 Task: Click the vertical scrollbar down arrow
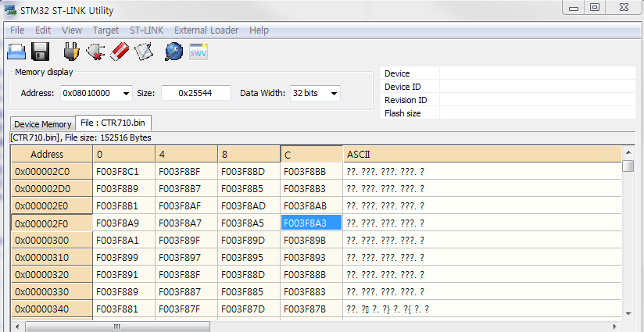coord(628,314)
